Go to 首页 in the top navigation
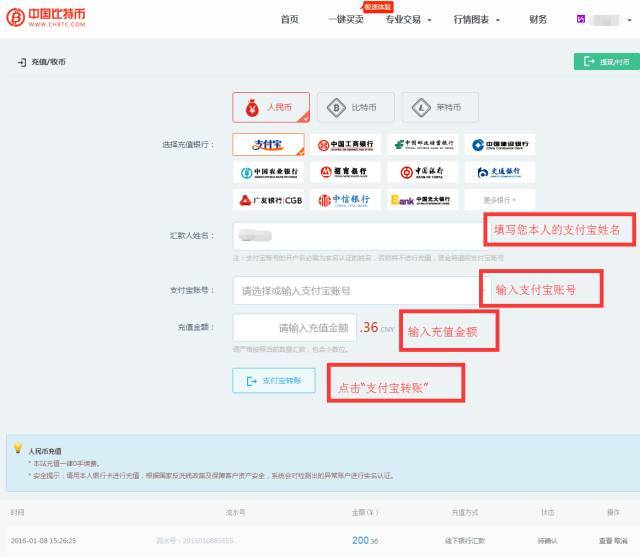This screenshot has width=640, height=557. 289,19
